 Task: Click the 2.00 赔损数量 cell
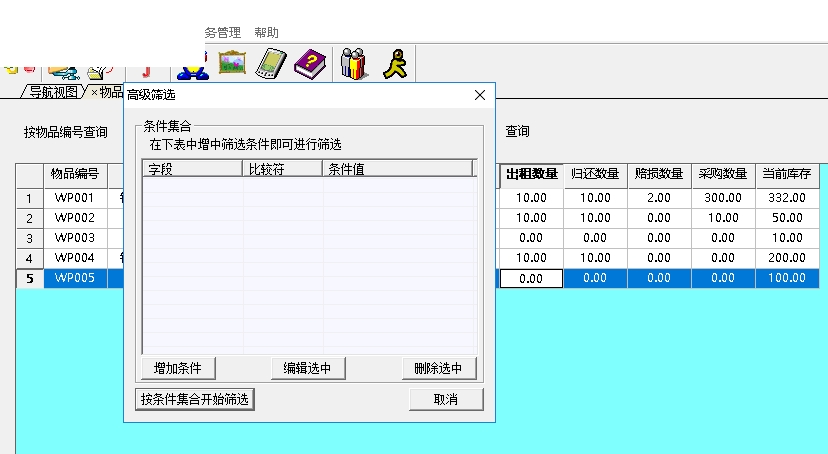[x=659, y=198]
